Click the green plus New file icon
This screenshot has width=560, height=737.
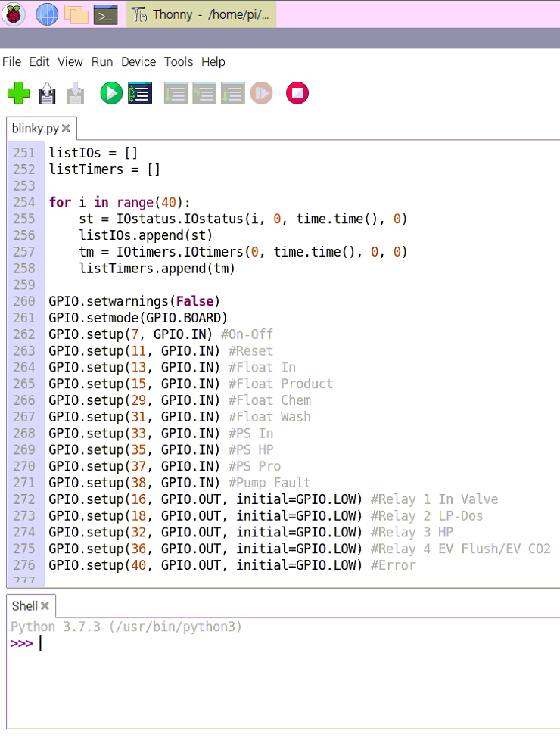[19, 93]
